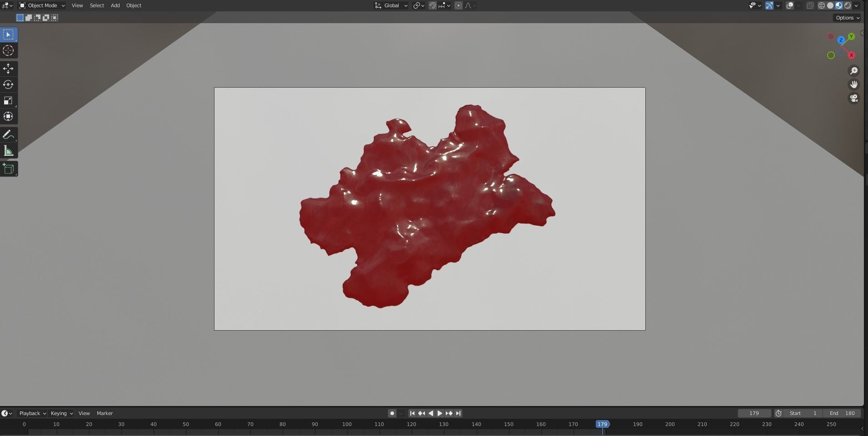Select the Select Box tool
This screenshot has width=868, height=436.
point(9,35)
